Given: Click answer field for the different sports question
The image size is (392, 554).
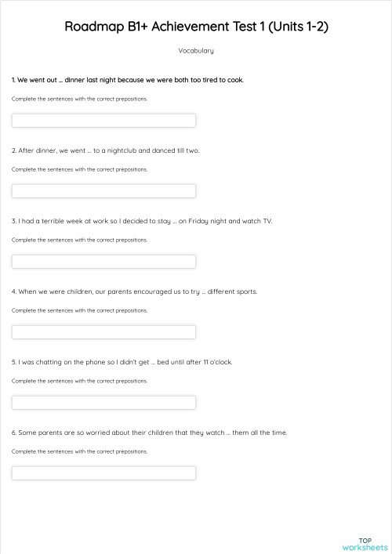Looking at the screenshot, I should click(103, 332).
